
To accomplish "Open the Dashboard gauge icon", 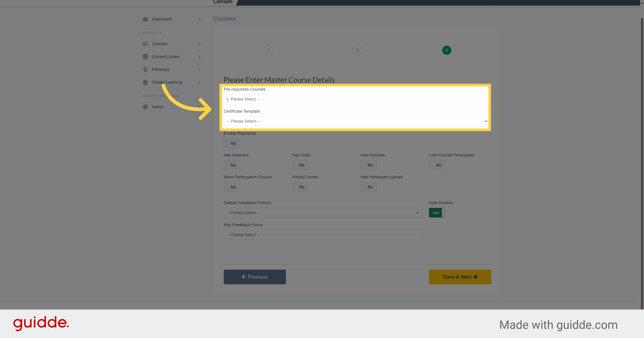I will 145,19.
